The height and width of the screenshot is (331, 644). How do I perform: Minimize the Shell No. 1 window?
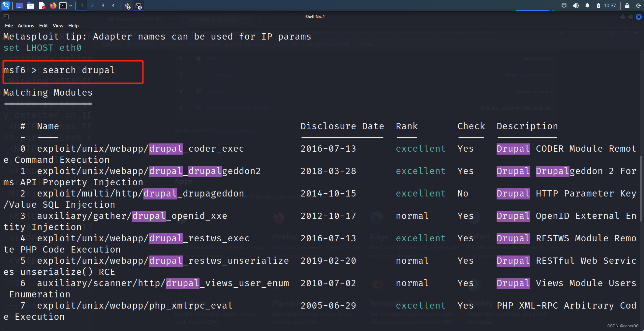[x=623, y=17]
